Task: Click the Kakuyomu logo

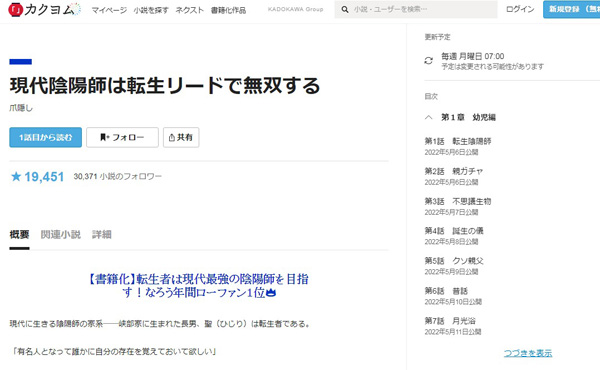Action: [x=44, y=10]
